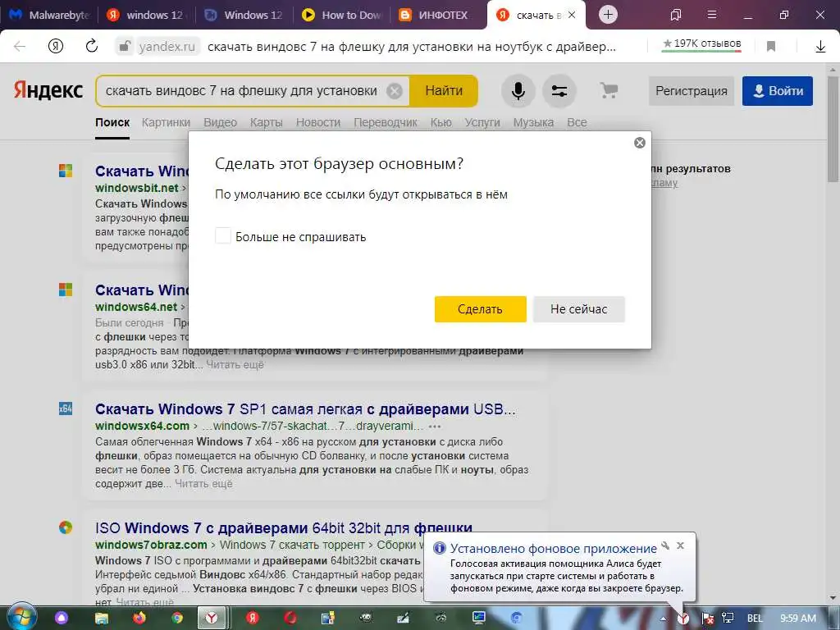Switch to the How to Dow tab

(342, 15)
